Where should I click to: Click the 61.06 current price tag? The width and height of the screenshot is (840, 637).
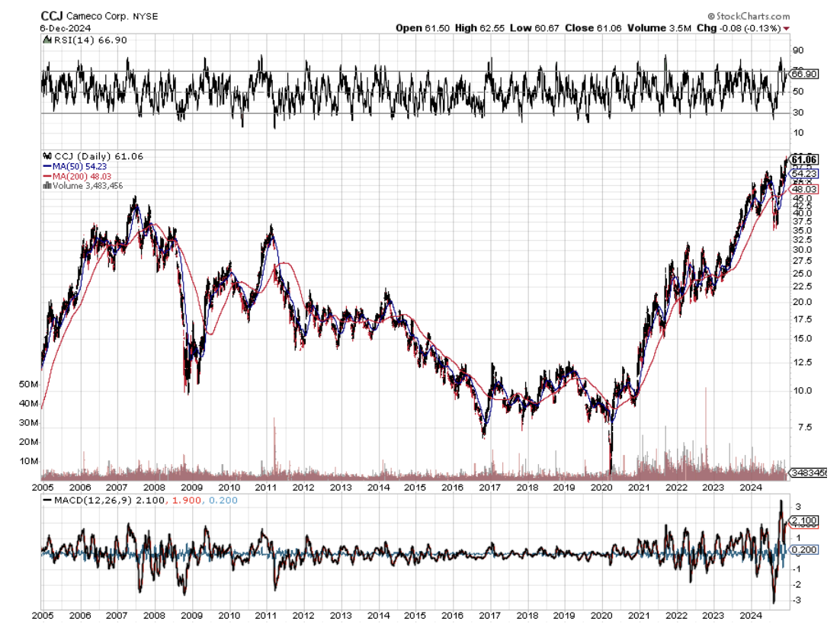805,159
